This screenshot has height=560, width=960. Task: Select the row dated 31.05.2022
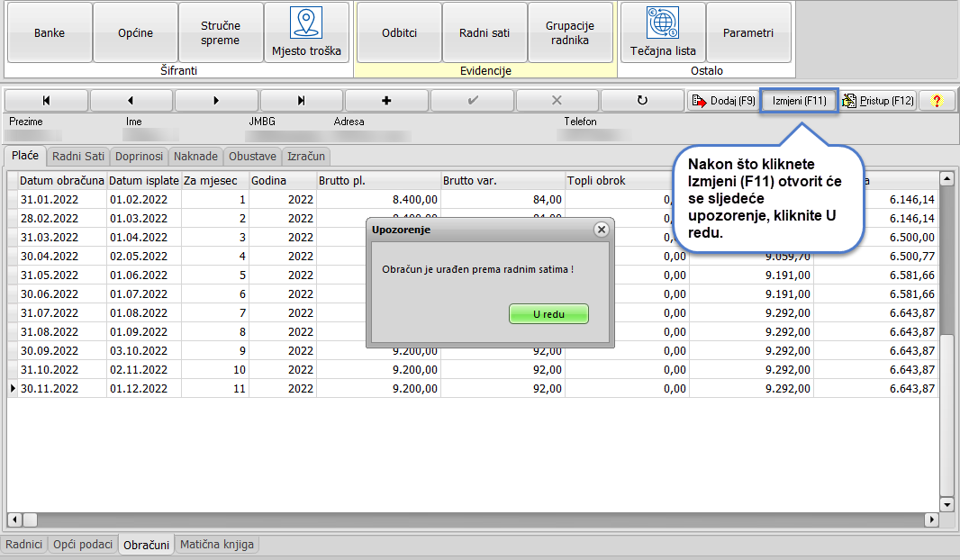[x=473, y=275]
